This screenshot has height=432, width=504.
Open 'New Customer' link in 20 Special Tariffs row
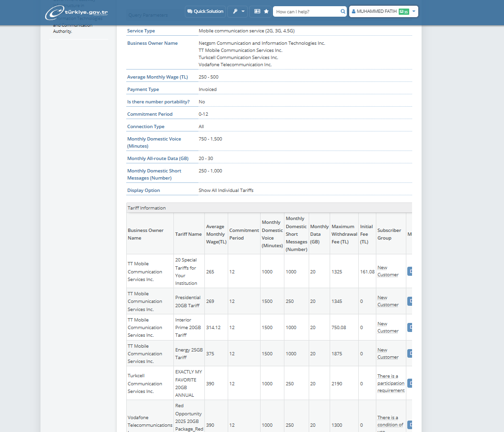pyautogui.click(x=388, y=271)
